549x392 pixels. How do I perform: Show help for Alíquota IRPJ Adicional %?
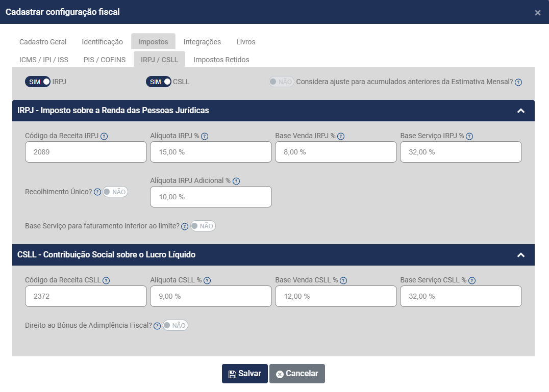coord(236,181)
